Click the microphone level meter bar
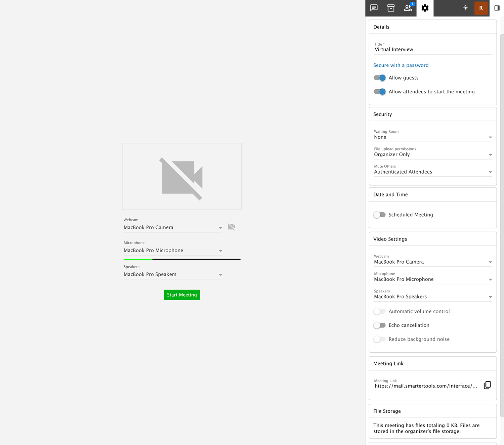The image size is (504, 445). coord(182,259)
